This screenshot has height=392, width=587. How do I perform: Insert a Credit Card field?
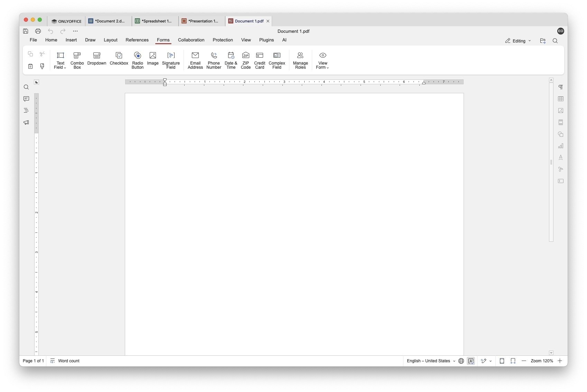(x=259, y=60)
